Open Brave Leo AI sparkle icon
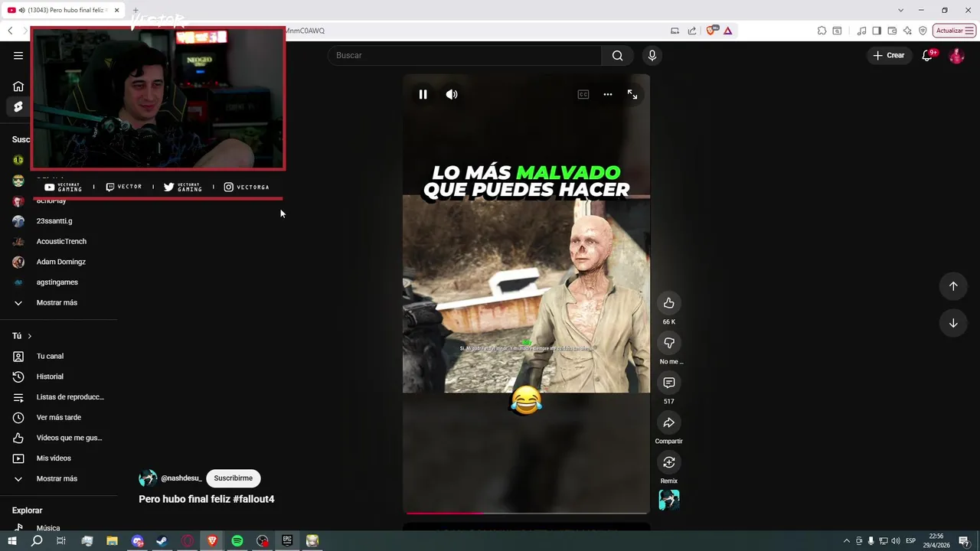The height and width of the screenshot is (551, 980). (907, 31)
